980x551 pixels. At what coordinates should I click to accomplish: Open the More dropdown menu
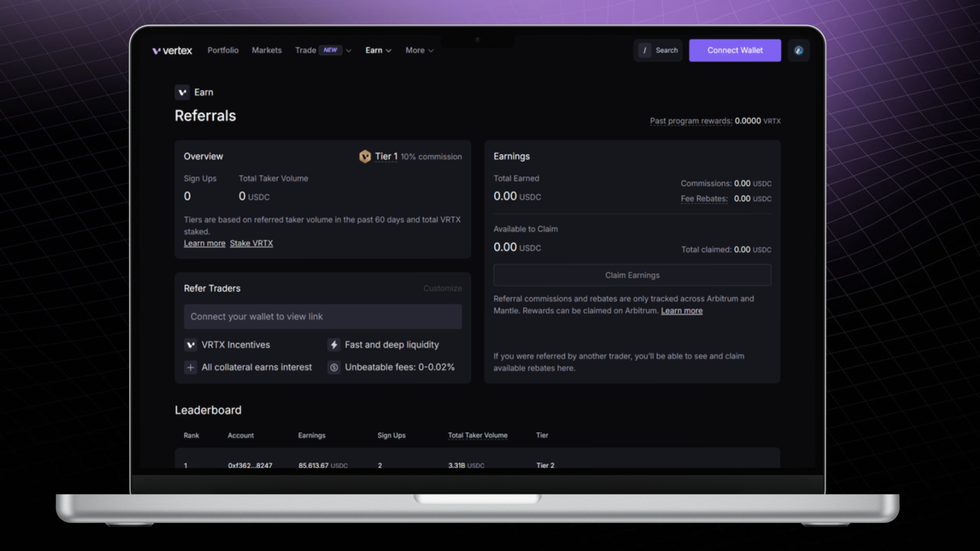419,50
